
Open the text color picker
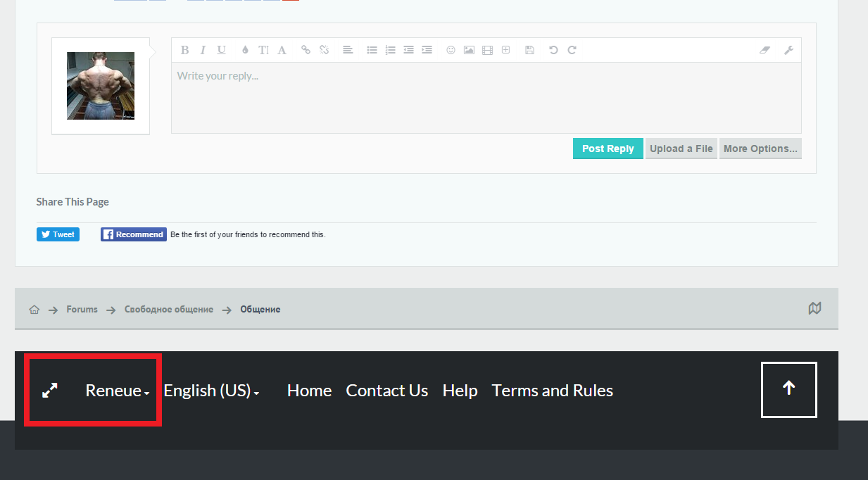coord(245,50)
